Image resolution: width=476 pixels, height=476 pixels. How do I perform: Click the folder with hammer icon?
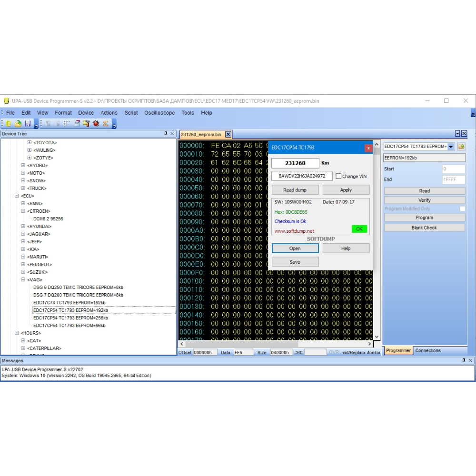click(86, 124)
